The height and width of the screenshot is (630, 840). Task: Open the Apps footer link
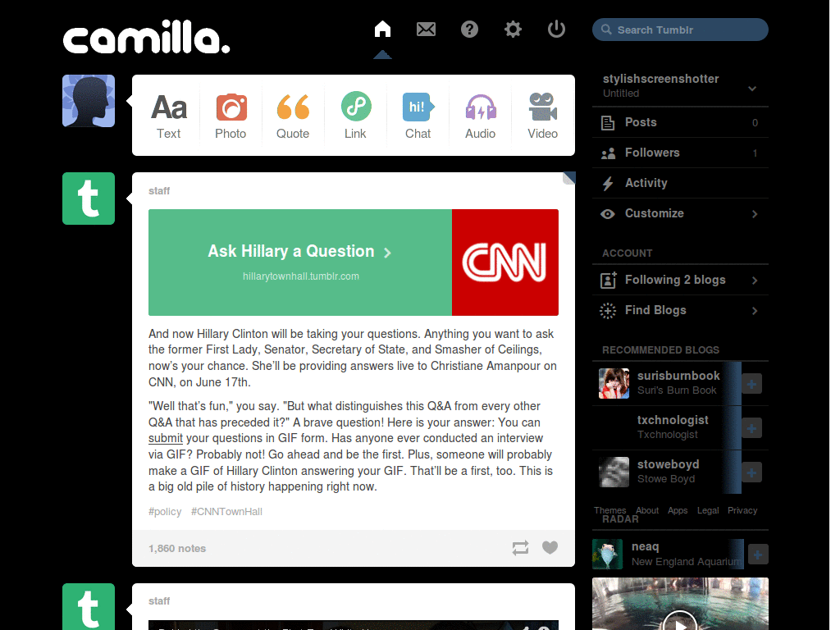(x=677, y=510)
